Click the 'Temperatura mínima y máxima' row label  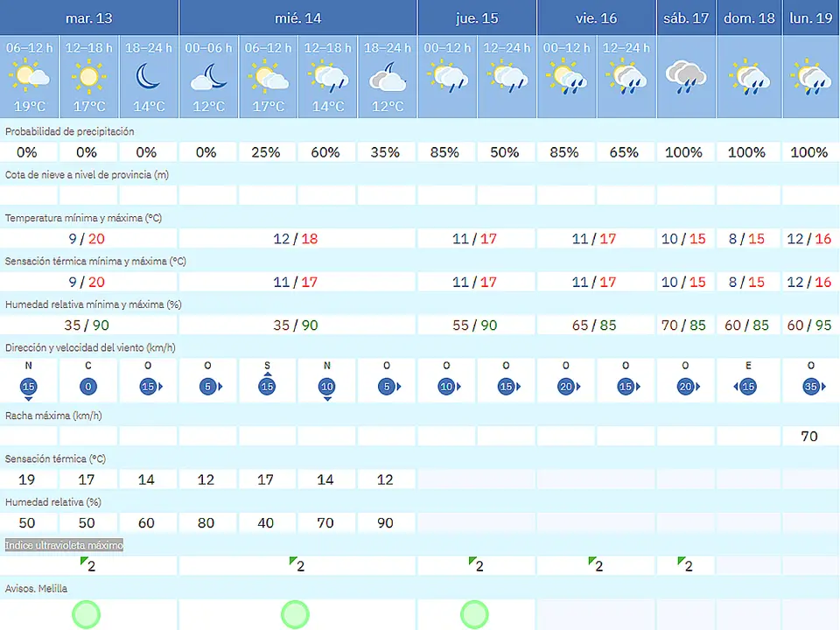coord(84,218)
